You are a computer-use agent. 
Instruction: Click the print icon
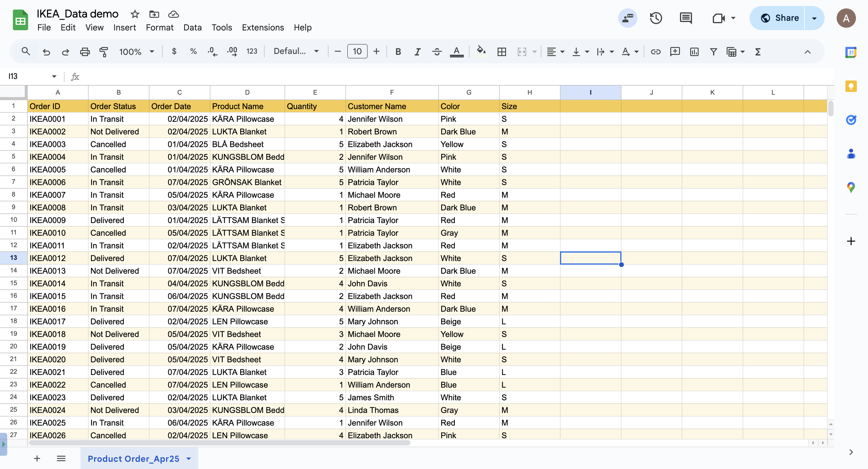85,52
